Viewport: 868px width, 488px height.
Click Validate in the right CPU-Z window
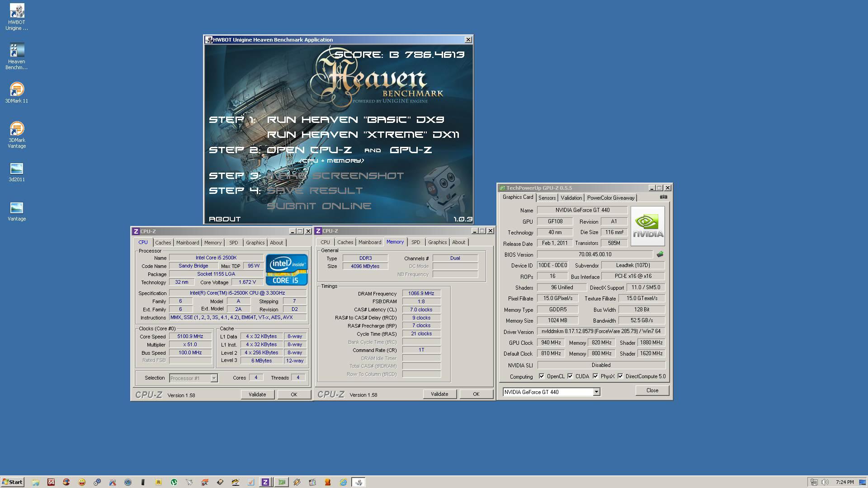(439, 394)
